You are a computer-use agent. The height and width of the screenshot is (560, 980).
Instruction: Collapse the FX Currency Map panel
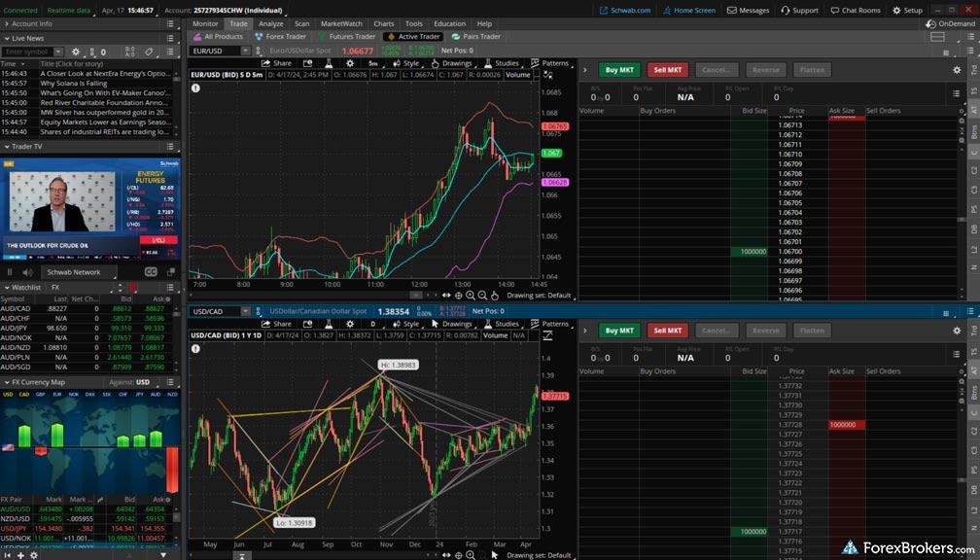tap(6, 382)
